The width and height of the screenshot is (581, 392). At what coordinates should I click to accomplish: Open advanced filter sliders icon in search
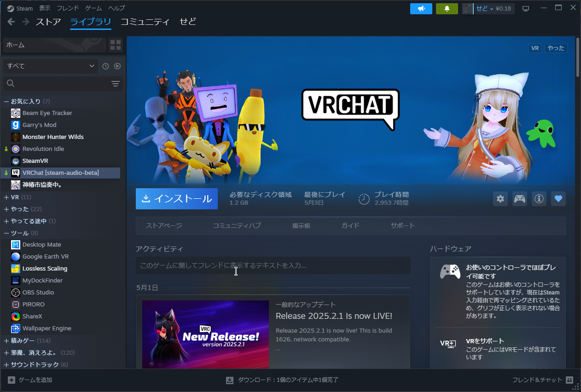point(115,84)
